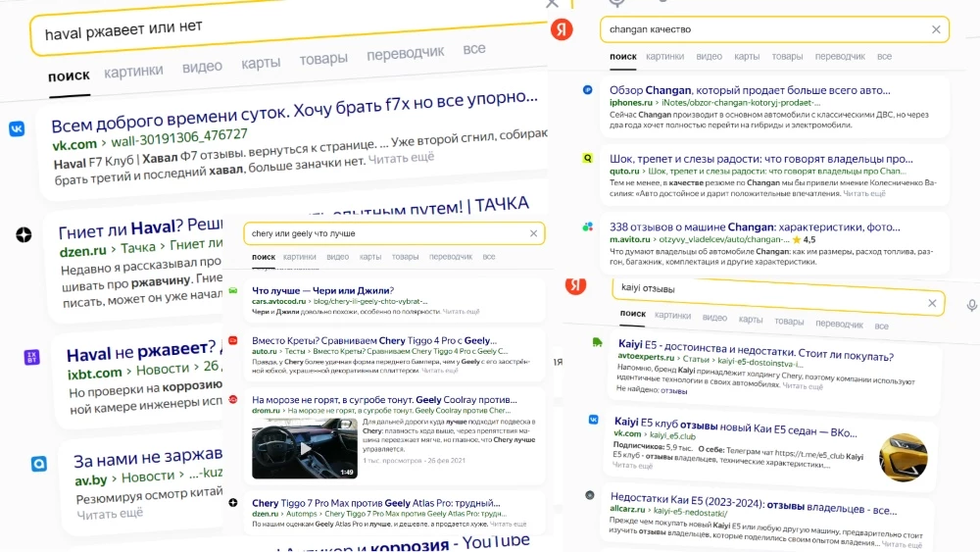Click the red Yandex logo beside changan search
The width and height of the screenshot is (980, 552).
(x=562, y=29)
